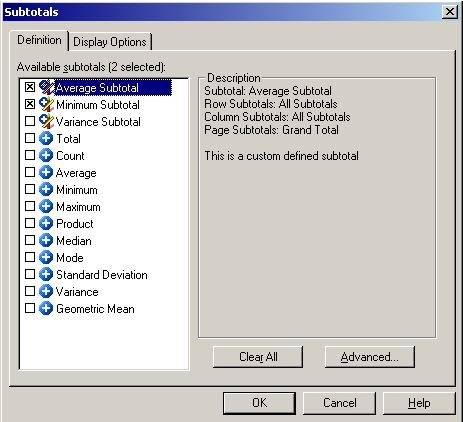Screen dimensions: 463x422
Task: Select the Maximum list label
Action: coord(78,207)
